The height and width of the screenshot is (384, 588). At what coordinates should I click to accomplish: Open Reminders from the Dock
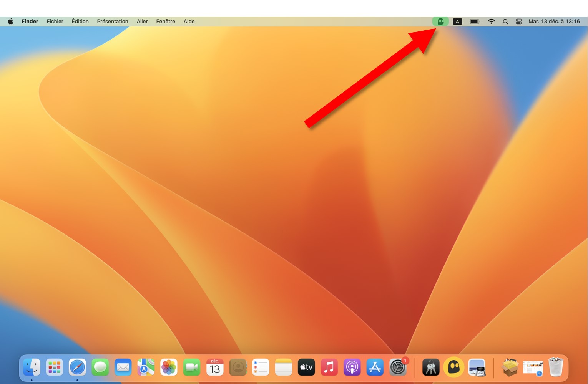tap(261, 367)
